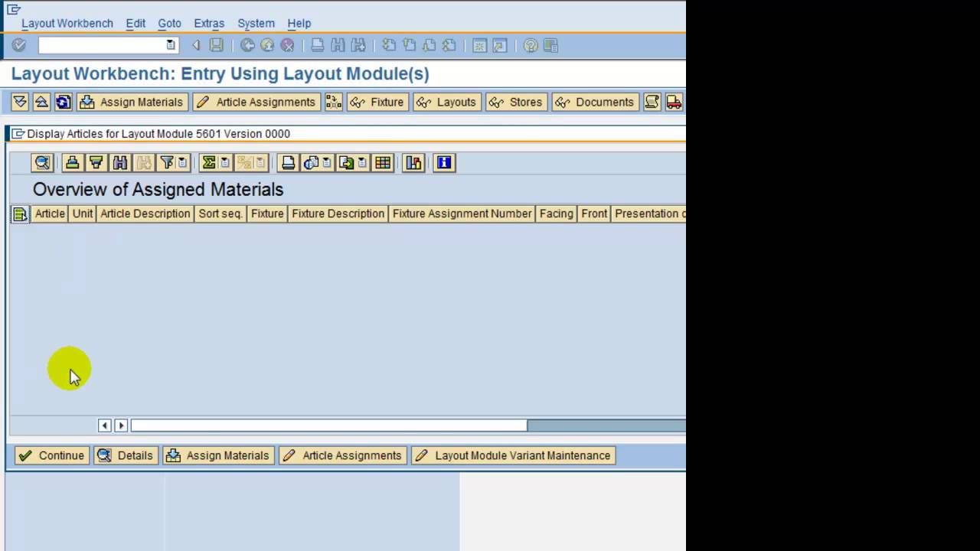This screenshot has width=980, height=551.
Task: Click the Layouts display button
Action: pos(447,102)
